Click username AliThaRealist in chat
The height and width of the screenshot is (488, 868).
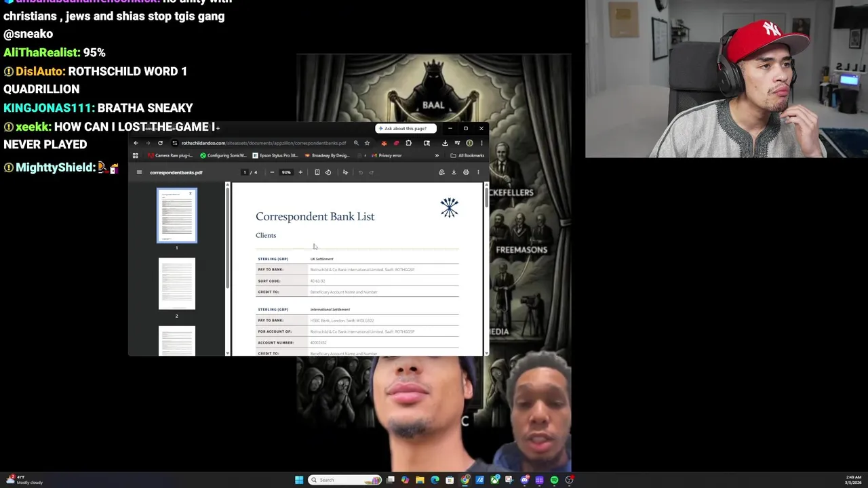tap(41, 52)
